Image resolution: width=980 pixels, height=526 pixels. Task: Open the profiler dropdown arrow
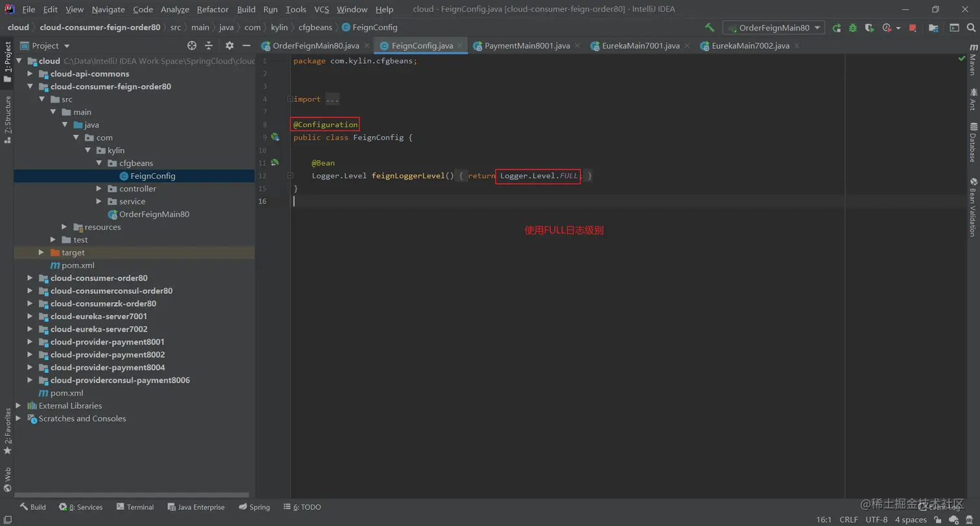pyautogui.click(x=898, y=29)
